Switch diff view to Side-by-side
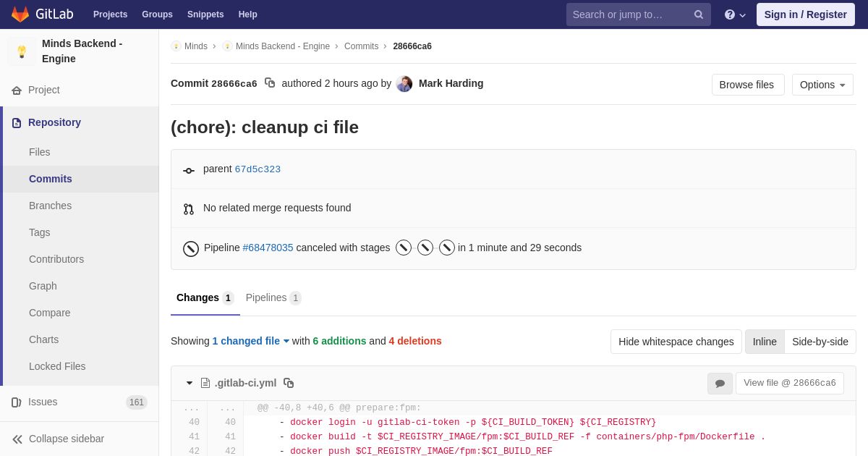Screen dimensions: 868x456 820,342
